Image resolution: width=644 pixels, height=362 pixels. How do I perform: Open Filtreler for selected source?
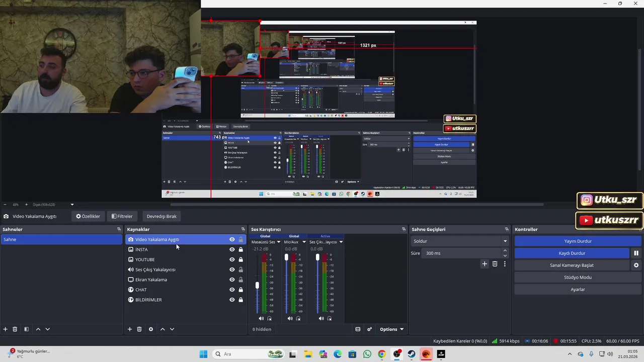[x=122, y=216]
